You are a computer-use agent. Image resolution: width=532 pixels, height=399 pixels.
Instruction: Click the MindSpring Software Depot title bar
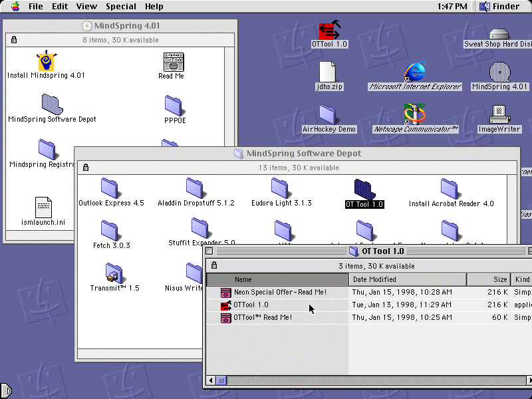pos(297,154)
